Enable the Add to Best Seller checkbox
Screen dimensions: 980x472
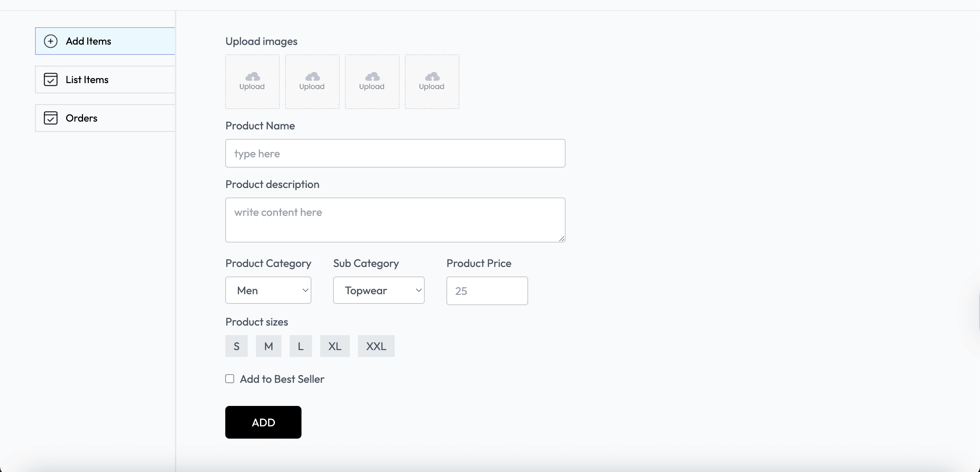(x=230, y=378)
